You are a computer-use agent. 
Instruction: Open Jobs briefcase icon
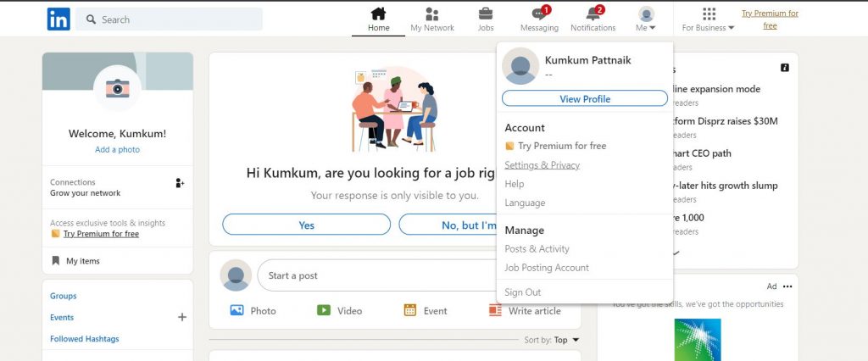tap(486, 14)
